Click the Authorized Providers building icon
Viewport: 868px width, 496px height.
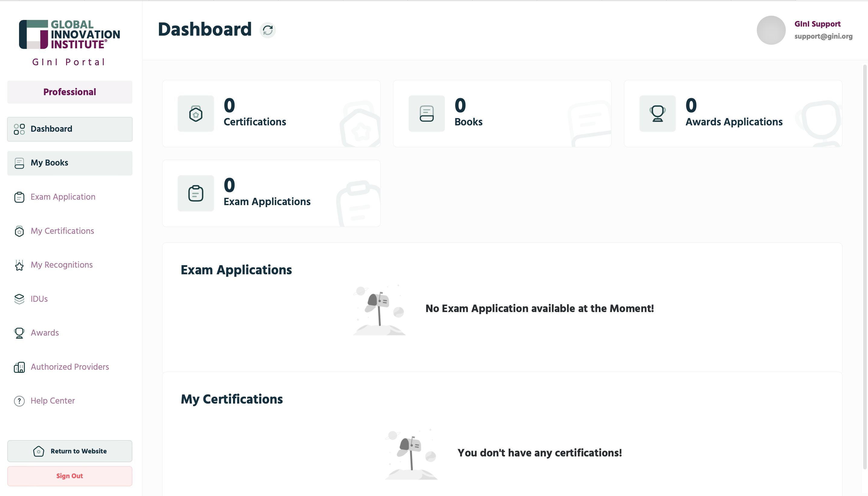pos(19,367)
